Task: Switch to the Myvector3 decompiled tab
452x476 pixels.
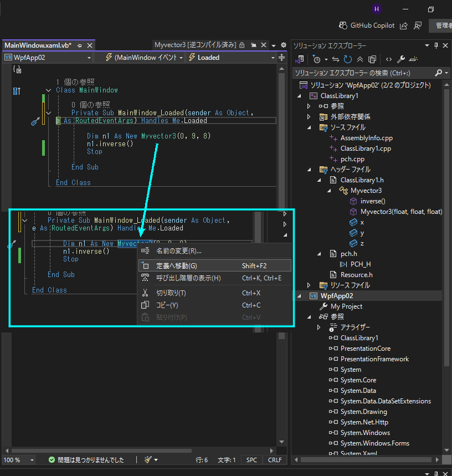Action: pyautogui.click(x=195, y=45)
